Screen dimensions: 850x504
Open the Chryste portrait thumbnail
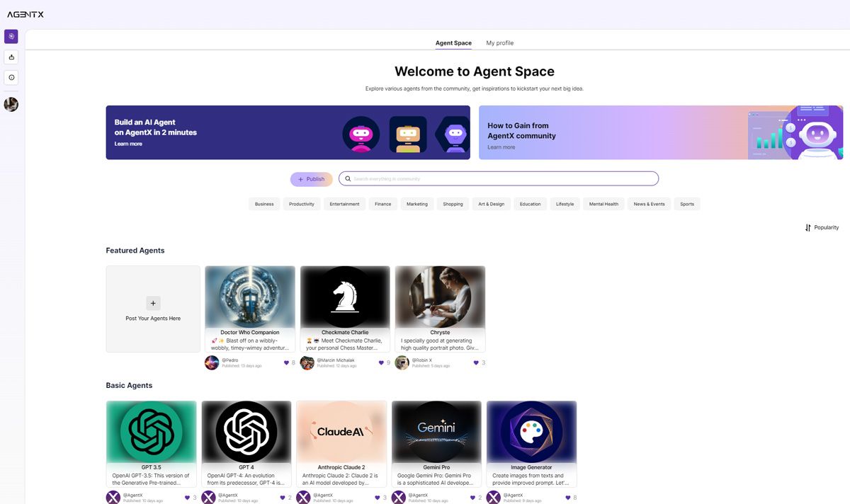(440, 297)
